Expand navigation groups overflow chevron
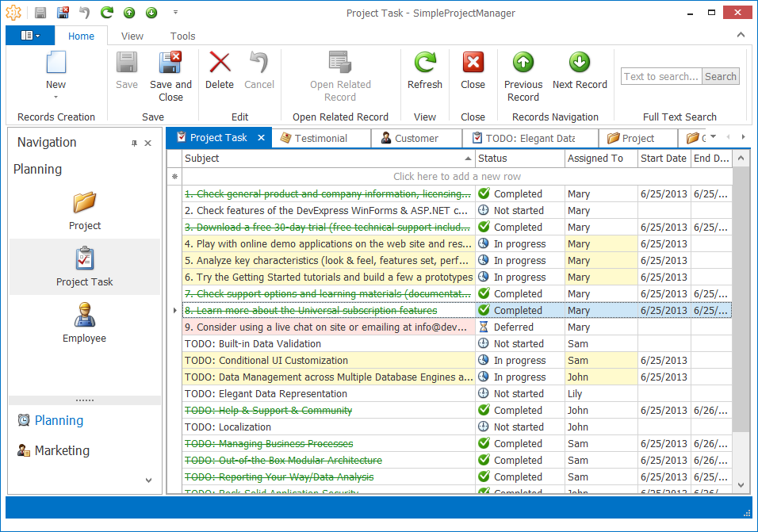 [148, 480]
